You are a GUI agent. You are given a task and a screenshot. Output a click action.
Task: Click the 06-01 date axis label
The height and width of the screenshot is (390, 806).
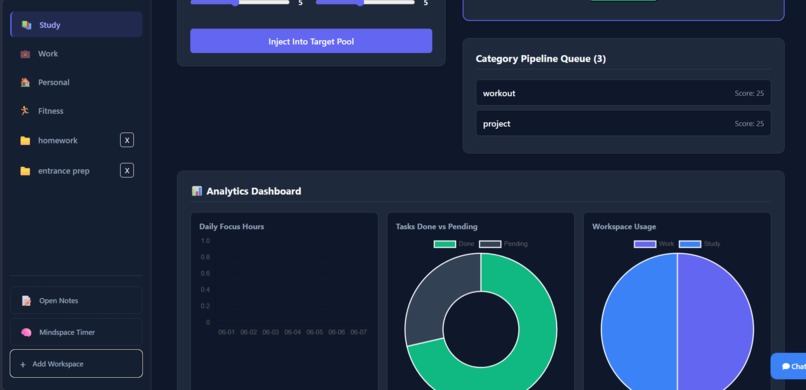(x=226, y=332)
